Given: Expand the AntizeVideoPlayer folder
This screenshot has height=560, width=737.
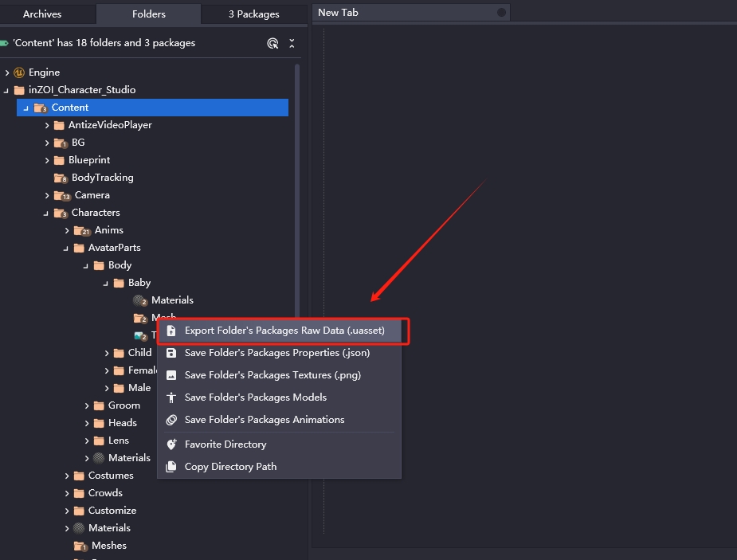Looking at the screenshot, I should (x=46, y=125).
